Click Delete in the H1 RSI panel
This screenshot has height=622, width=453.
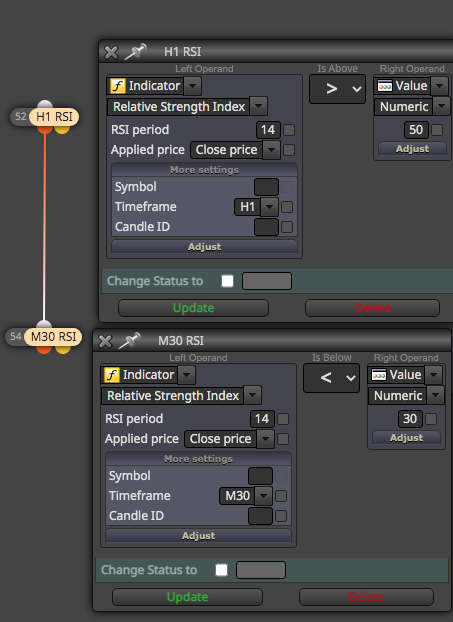pos(372,308)
